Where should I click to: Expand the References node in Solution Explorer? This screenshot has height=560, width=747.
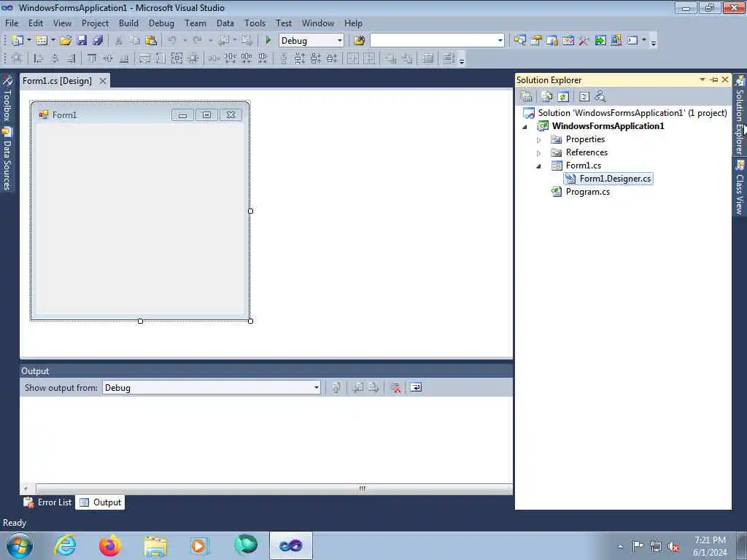[x=539, y=153]
